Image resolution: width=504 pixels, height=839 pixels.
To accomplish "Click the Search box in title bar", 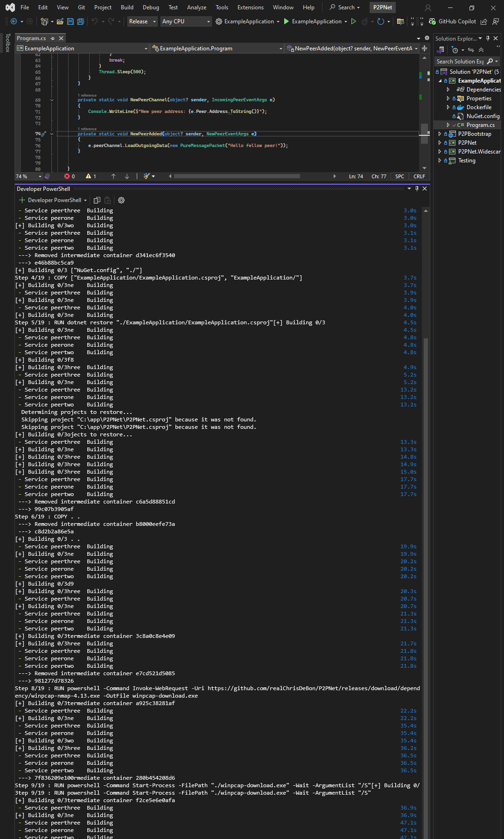I will [x=345, y=7].
